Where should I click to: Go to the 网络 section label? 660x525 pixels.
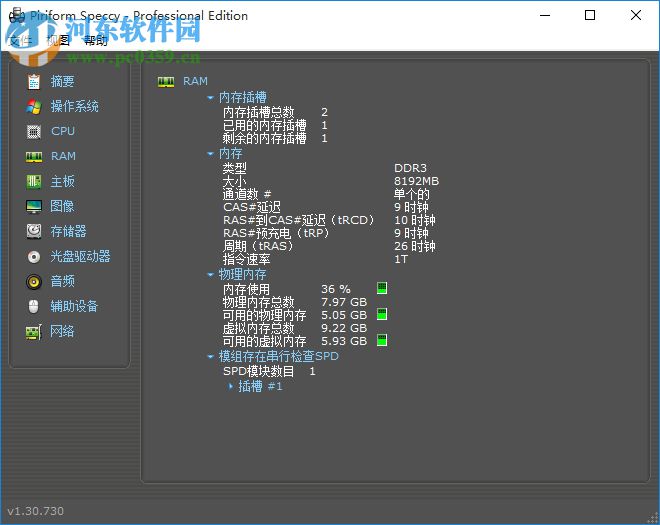(62, 332)
